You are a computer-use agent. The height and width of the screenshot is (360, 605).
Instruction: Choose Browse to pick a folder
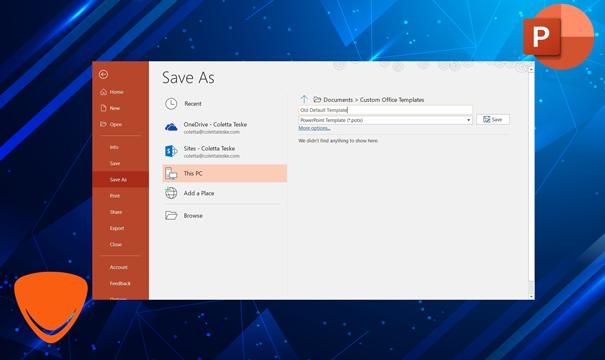225,215
